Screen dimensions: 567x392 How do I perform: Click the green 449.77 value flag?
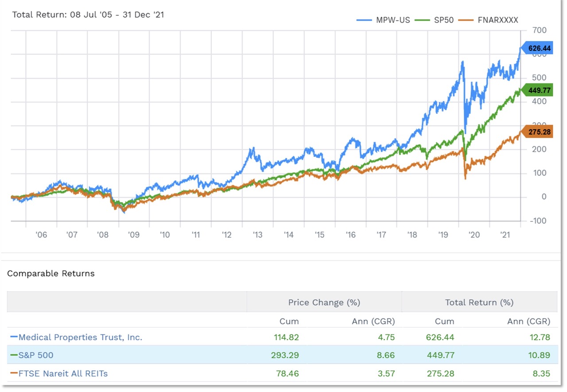coord(537,90)
